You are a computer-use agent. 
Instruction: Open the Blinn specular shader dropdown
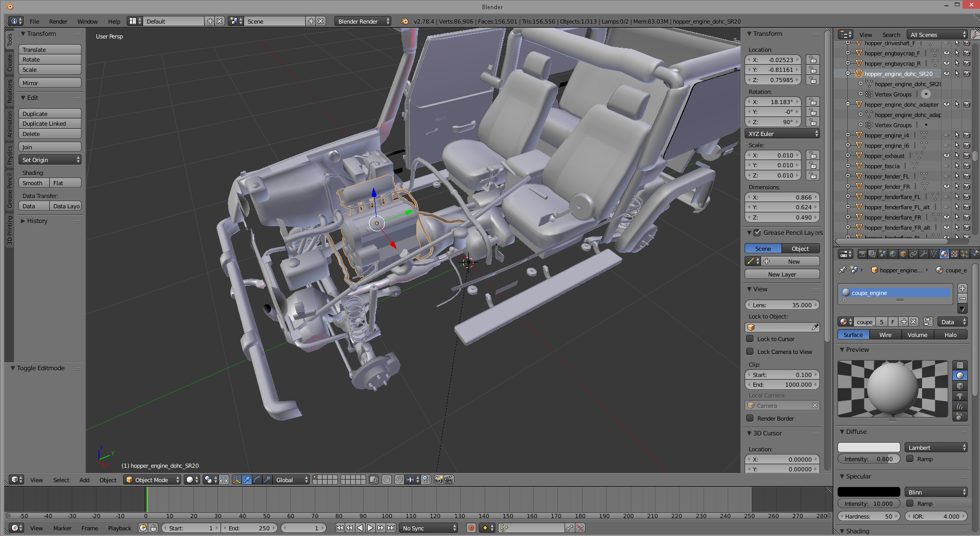tap(936, 492)
